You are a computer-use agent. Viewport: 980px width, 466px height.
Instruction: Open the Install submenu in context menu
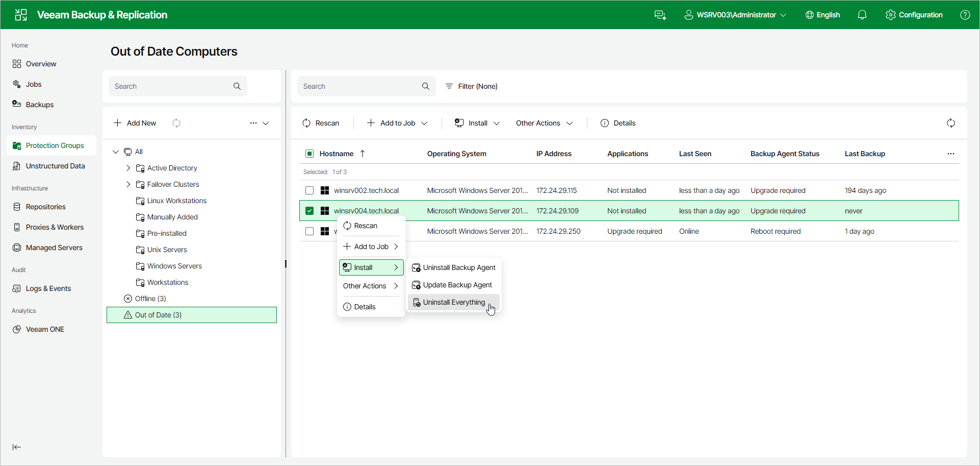click(x=371, y=267)
